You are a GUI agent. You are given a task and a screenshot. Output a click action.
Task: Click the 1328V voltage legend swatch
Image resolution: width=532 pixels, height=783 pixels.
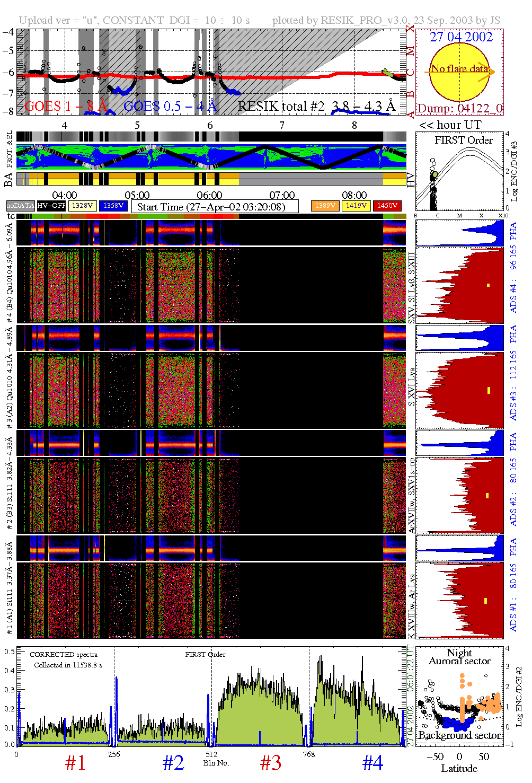82,206
